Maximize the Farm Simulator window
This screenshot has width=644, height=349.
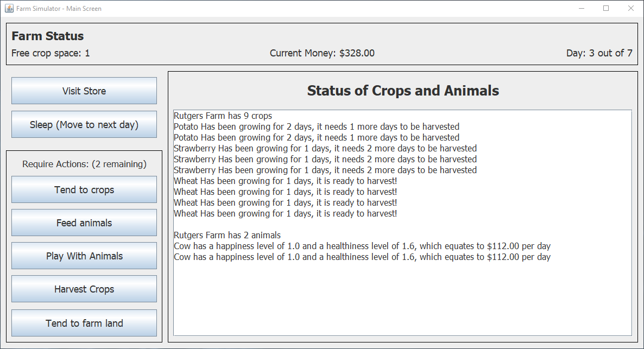(x=606, y=8)
